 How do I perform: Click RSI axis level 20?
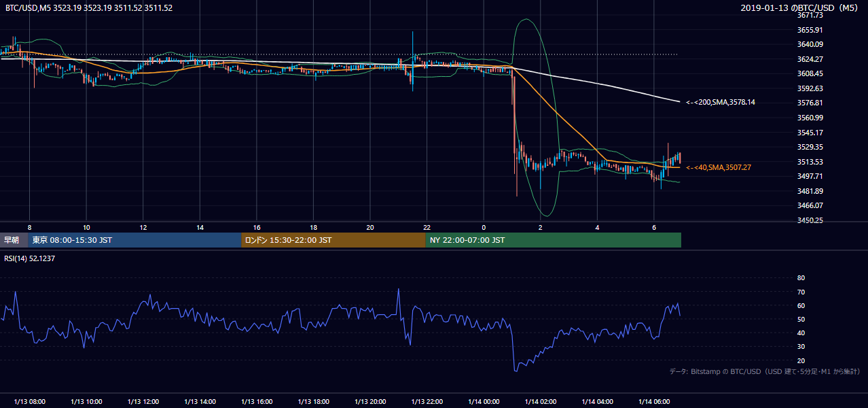click(801, 360)
